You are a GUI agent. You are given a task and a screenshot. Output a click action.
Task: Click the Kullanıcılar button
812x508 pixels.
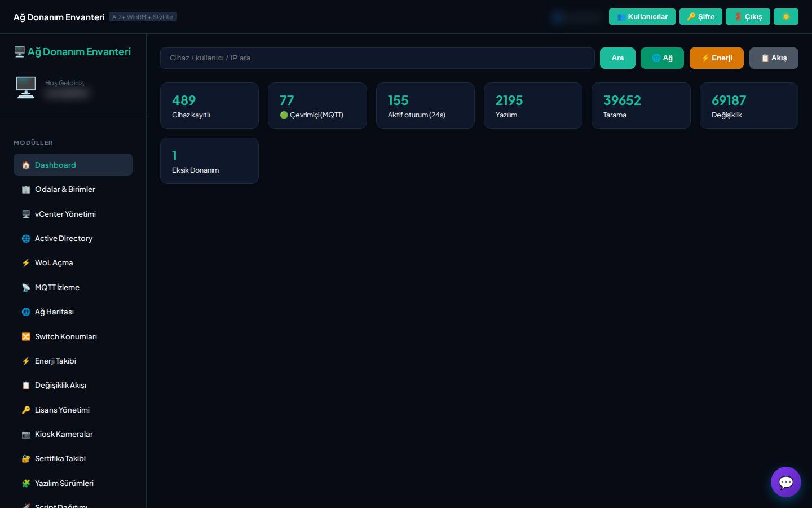(x=642, y=17)
